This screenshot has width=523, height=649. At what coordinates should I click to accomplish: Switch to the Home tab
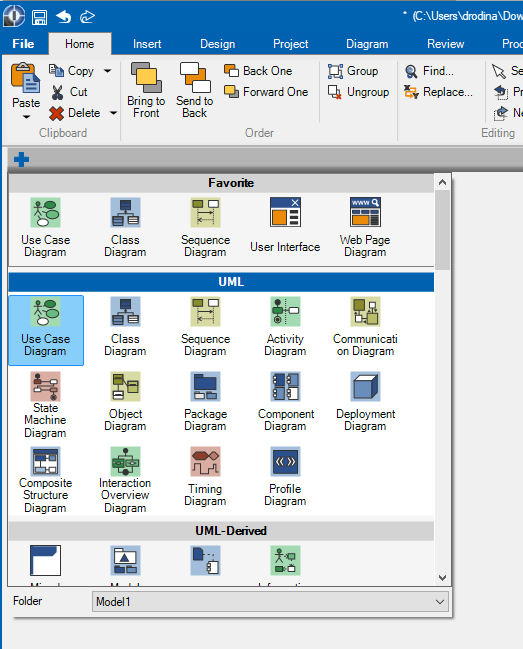tap(79, 44)
